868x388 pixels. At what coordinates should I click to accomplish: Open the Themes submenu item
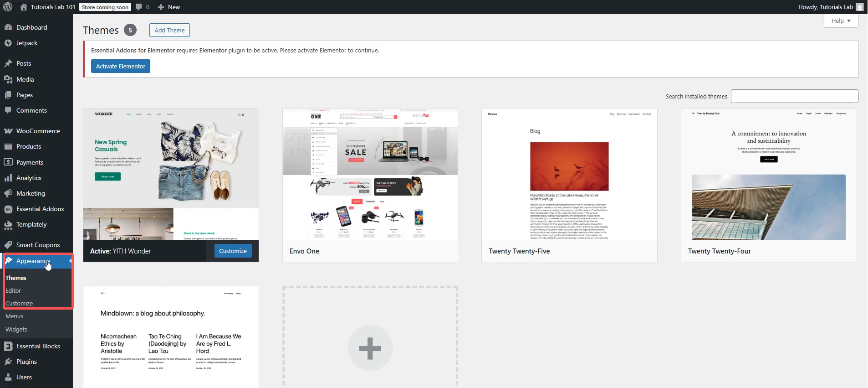tap(16, 278)
